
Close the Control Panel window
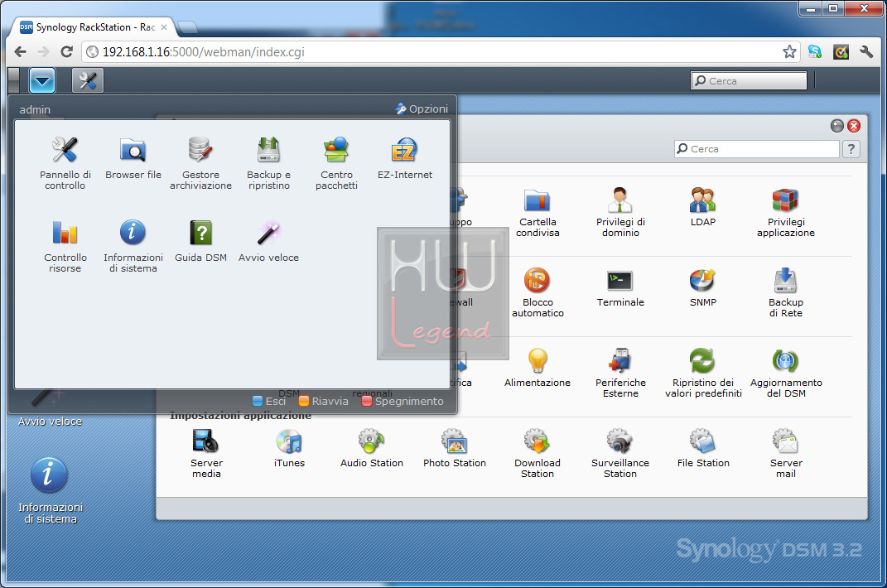854,126
